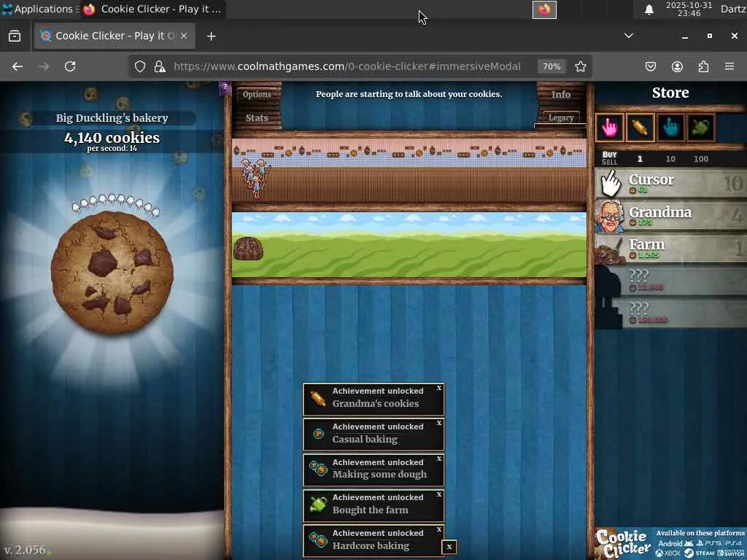Open the Firefox View icon

(x=15, y=36)
